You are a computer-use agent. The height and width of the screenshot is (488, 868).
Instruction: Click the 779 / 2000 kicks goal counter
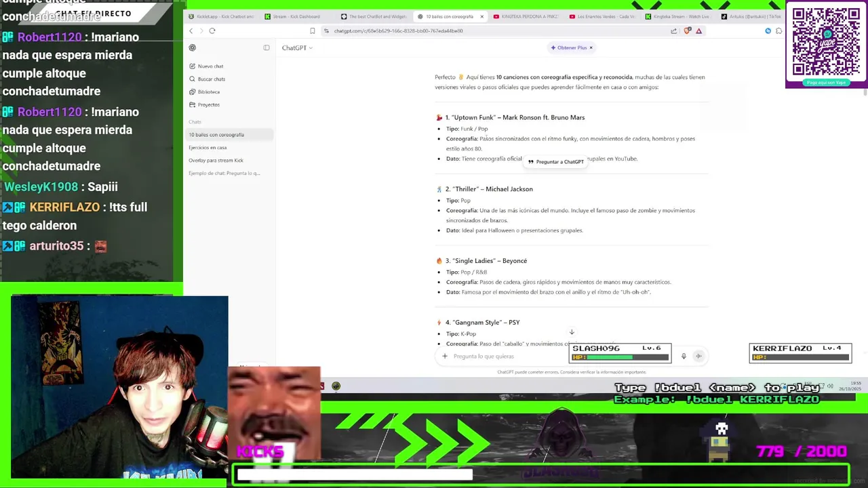pos(801,451)
